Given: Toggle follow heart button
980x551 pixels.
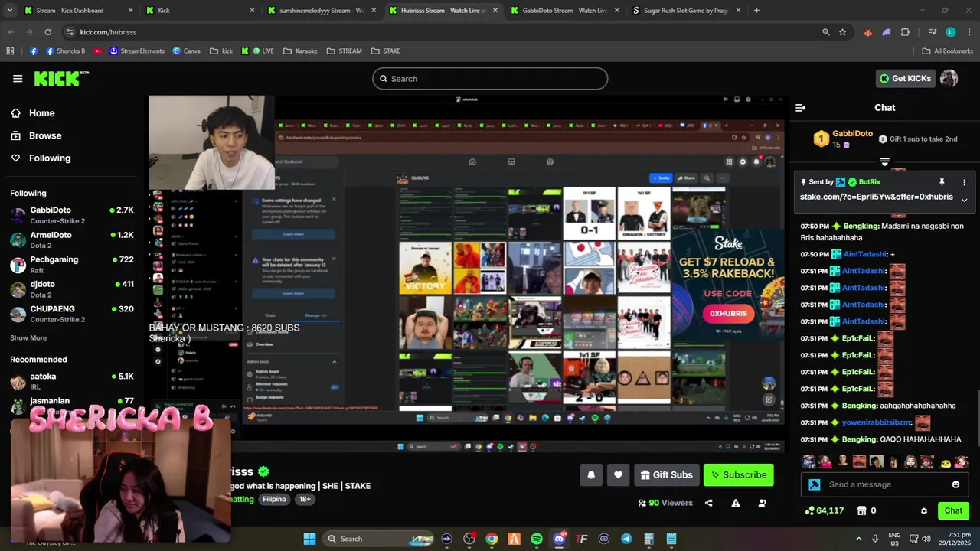Looking at the screenshot, I should (x=619, y=475).
